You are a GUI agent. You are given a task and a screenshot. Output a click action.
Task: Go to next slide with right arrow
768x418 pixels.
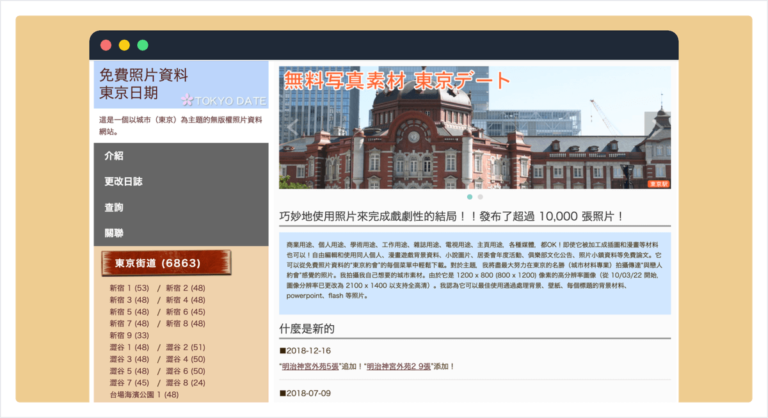659,127
